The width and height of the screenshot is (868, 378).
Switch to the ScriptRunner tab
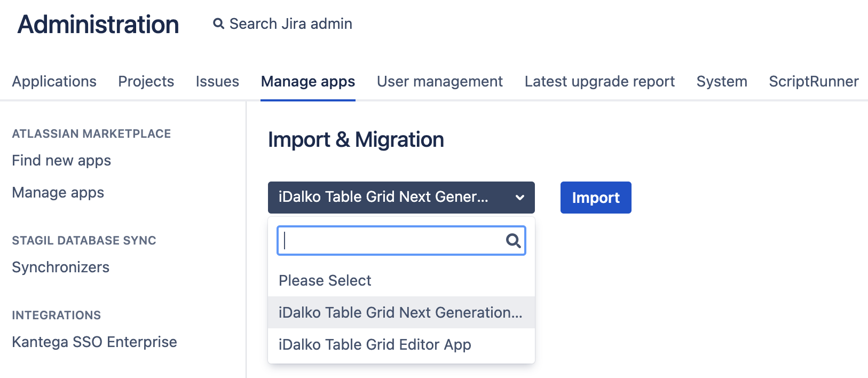coord(814,81)
